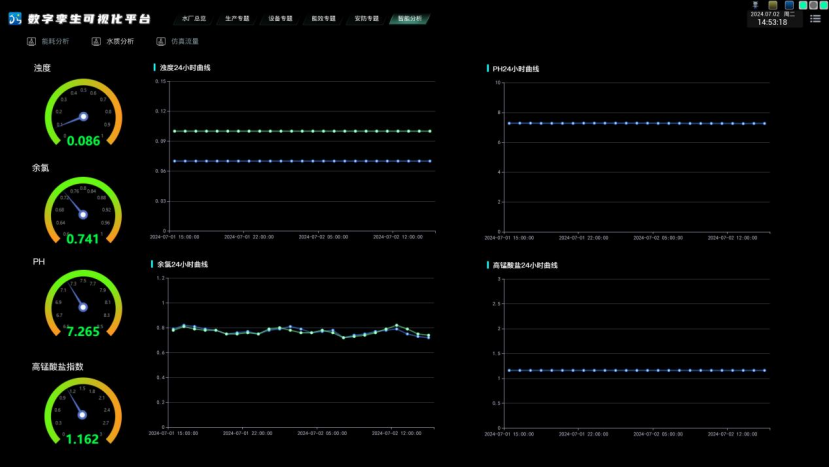Open the 水厂总览 tab
This screenshot has height=467, width=830.
(x=194, y=19)
